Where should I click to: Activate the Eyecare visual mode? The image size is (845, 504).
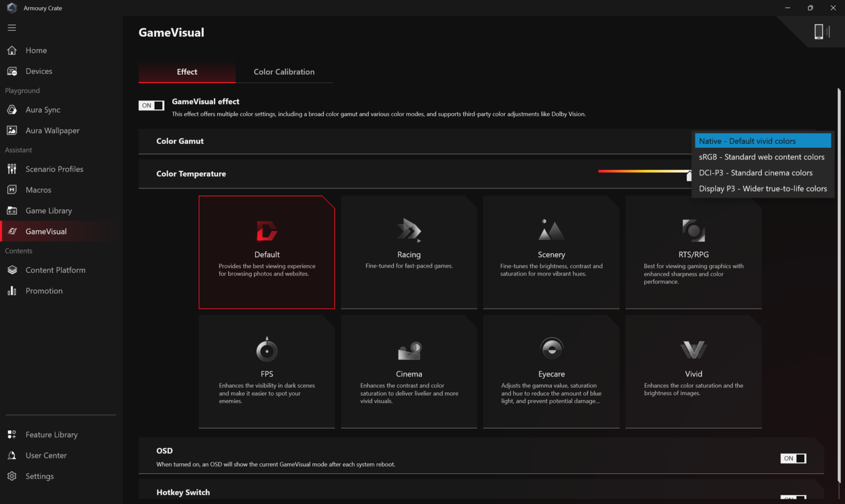pyautogui.click(x=551, y=372)
